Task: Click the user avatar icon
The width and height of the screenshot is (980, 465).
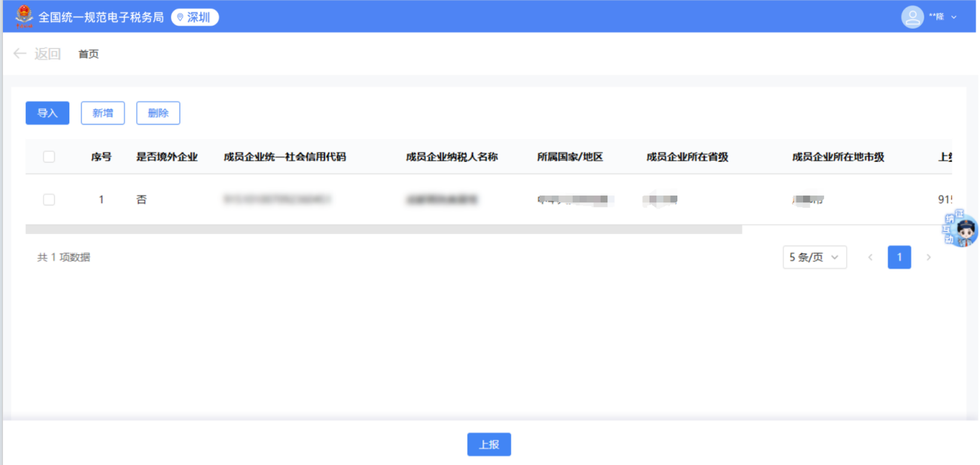Action: pos(912,17)
